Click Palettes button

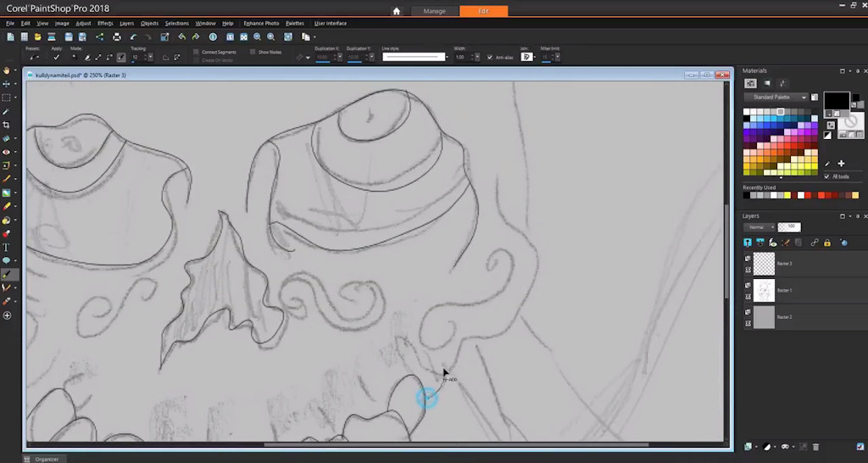pyautogui.click(x=295, y=23)
